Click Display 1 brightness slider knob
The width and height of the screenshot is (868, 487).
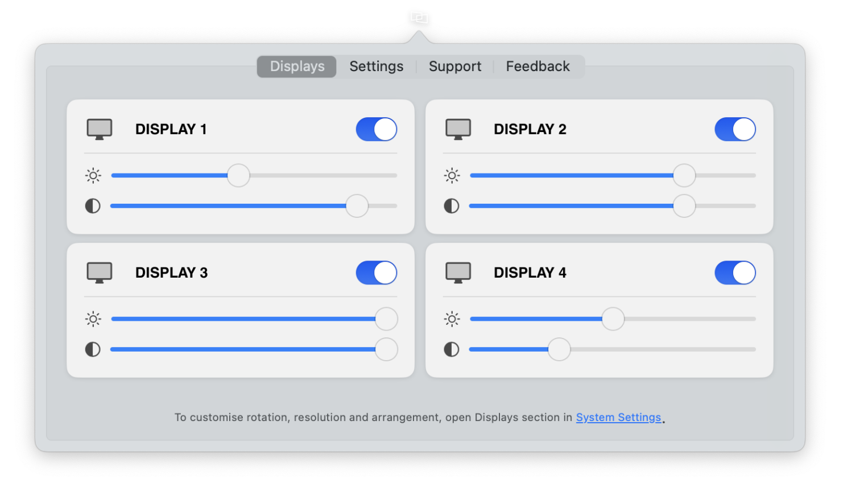(238, 175)
